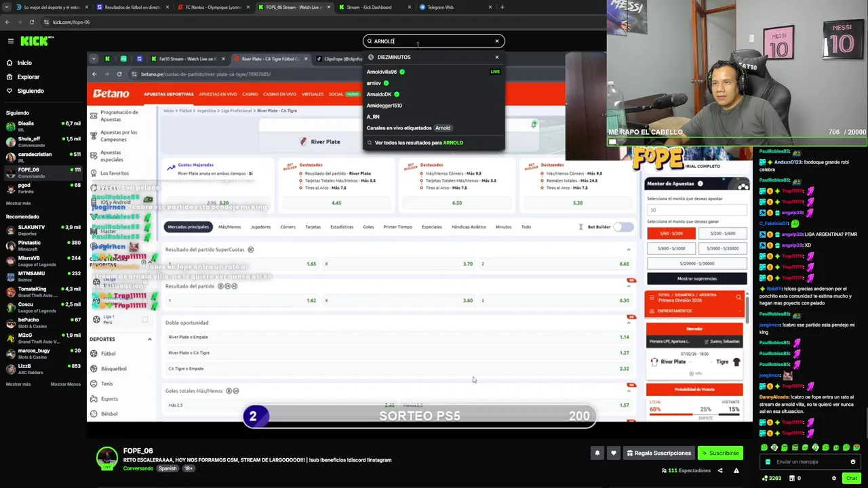
Task: Go to Inicio in Kick sidebar
Action: [x=19, y=63]
